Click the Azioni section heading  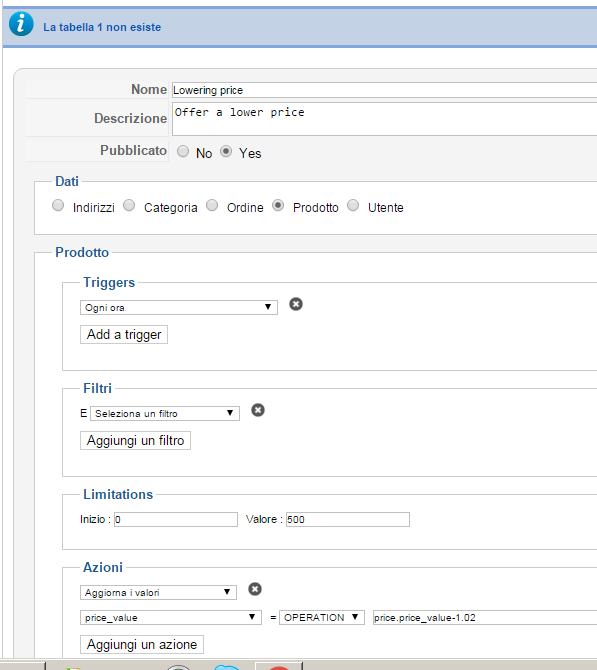point(103,567)
